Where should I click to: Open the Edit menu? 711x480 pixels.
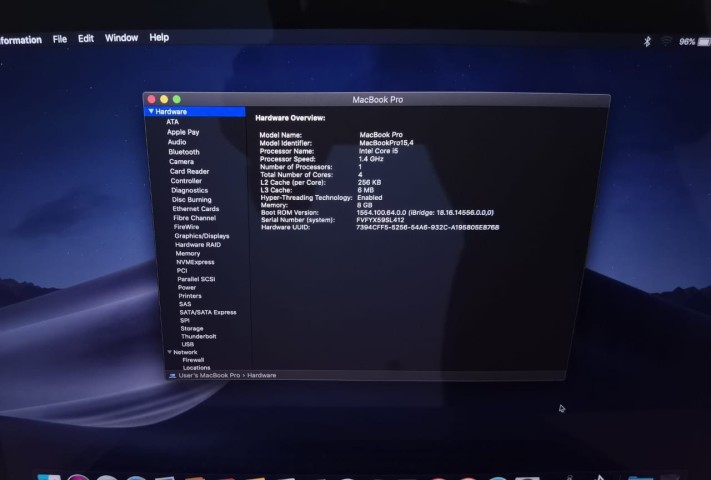click(x=86, y=39)
